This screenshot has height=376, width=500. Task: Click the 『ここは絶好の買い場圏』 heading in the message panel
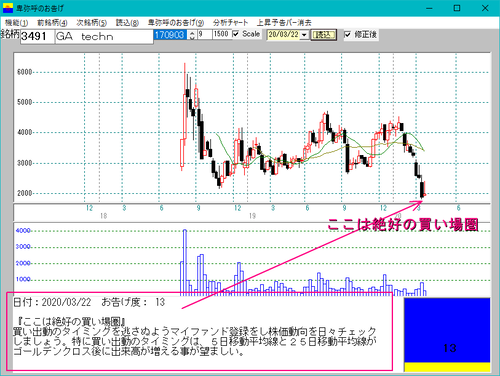point(71,322)
